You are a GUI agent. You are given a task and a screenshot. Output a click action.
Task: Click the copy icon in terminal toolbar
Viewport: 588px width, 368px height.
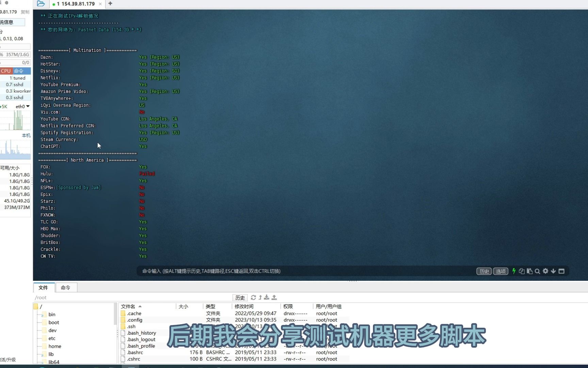pyautogui.click(x=522, y=271)
